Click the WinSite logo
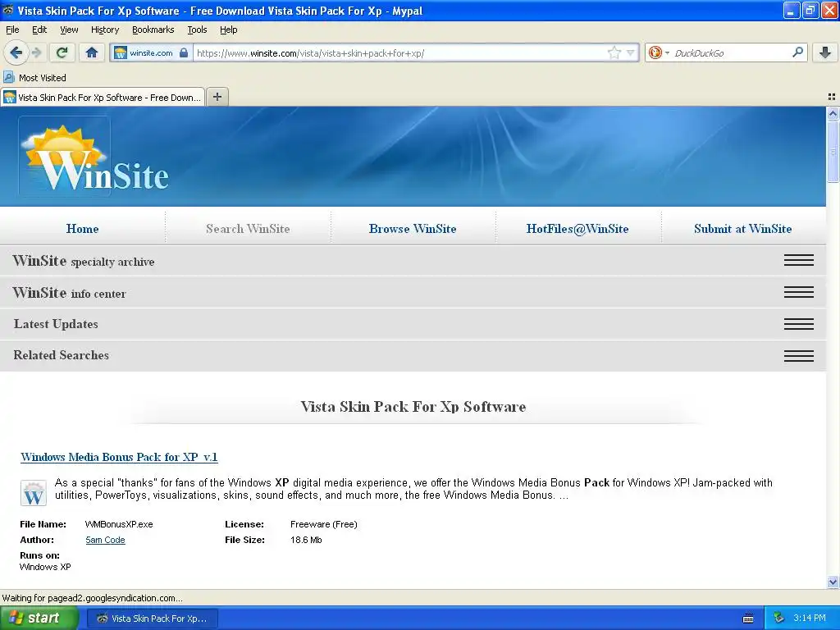 click(x=95, y=157)
